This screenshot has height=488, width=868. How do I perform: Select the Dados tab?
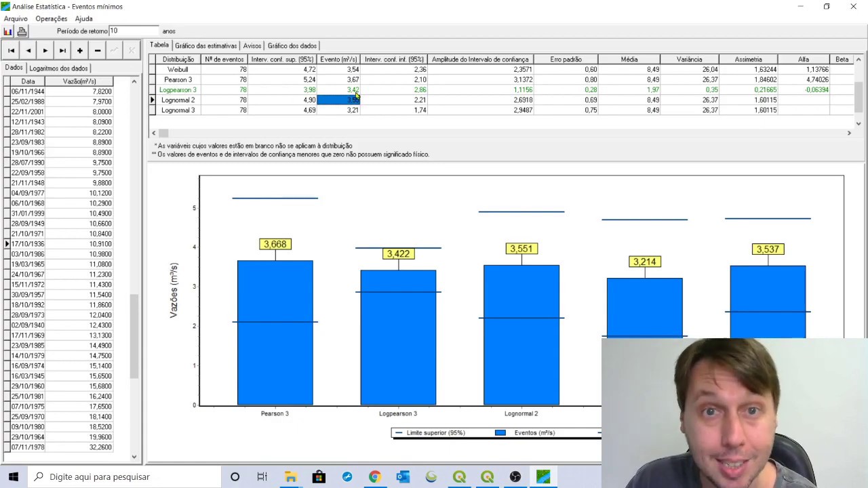14,68
